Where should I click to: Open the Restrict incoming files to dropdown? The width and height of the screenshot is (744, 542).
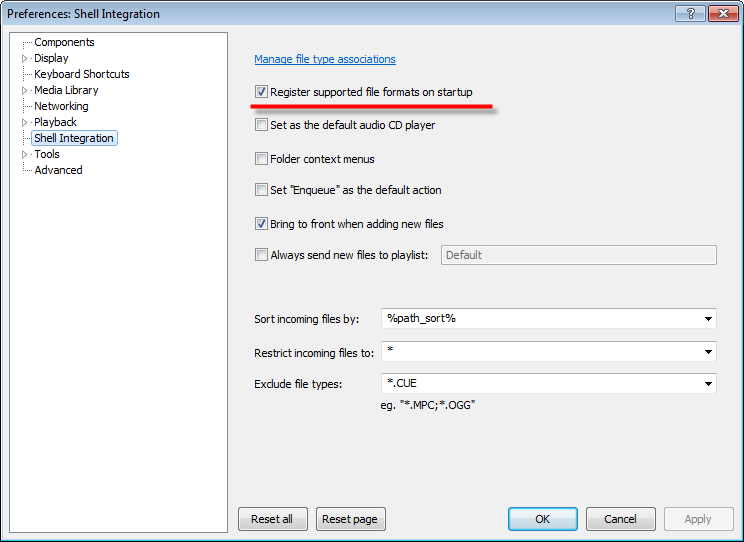[x=708, y=352]
